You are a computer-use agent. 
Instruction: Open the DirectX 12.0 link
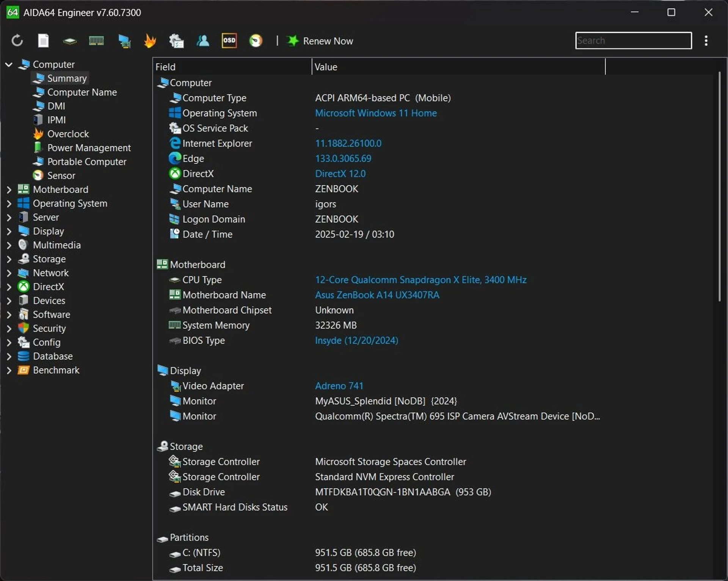point(340,174)
